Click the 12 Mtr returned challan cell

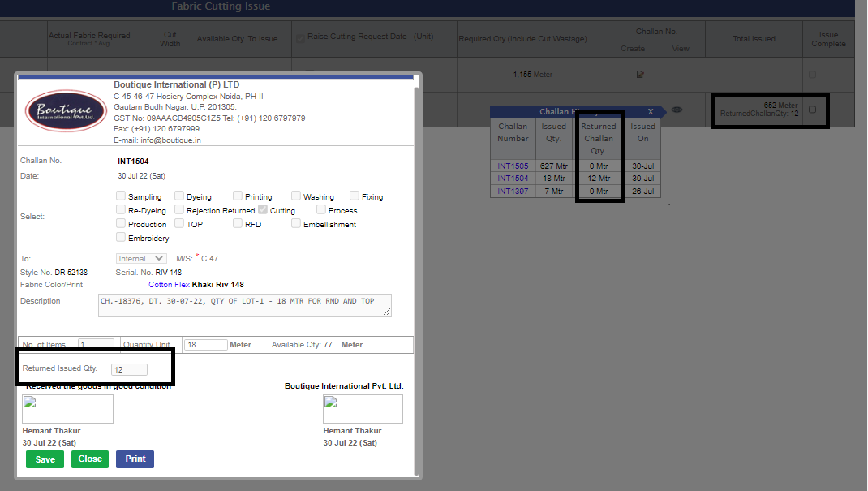click(x=599, y=179)
